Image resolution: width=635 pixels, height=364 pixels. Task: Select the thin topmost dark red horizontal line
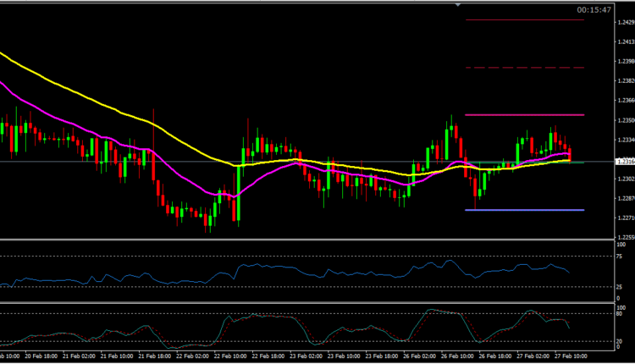[525, 19]
